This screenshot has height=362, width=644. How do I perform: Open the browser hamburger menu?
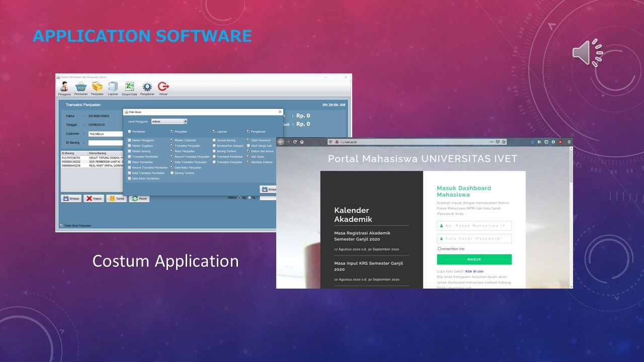coord(570,142)
